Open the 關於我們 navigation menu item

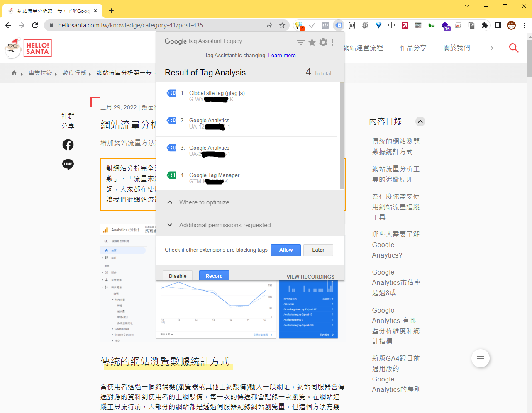(457, 48)
